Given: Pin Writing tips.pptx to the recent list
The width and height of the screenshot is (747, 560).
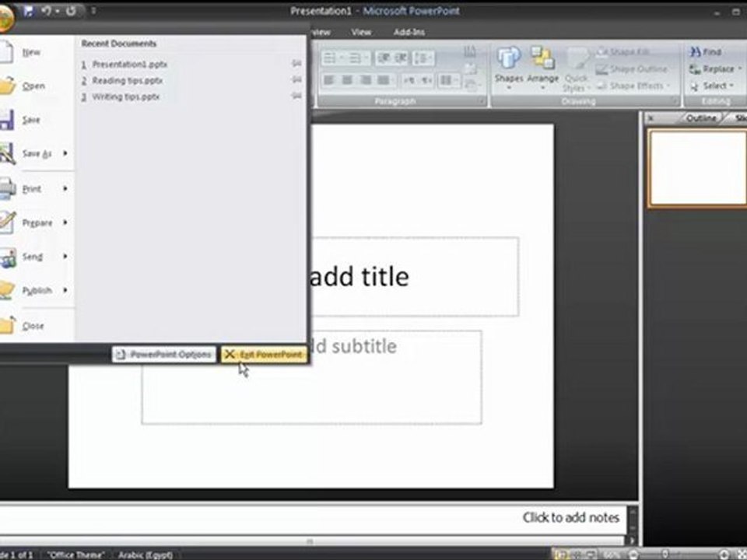Looking at the screenshot, I should 296,96.
